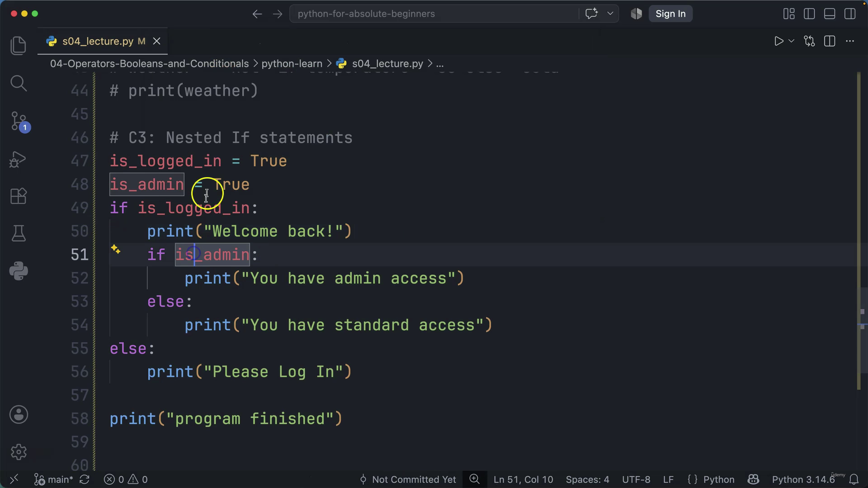Viewport: 868px width, 488px height.
Task: Toggle the primary side bar layout button
Action: pos(809,14)
